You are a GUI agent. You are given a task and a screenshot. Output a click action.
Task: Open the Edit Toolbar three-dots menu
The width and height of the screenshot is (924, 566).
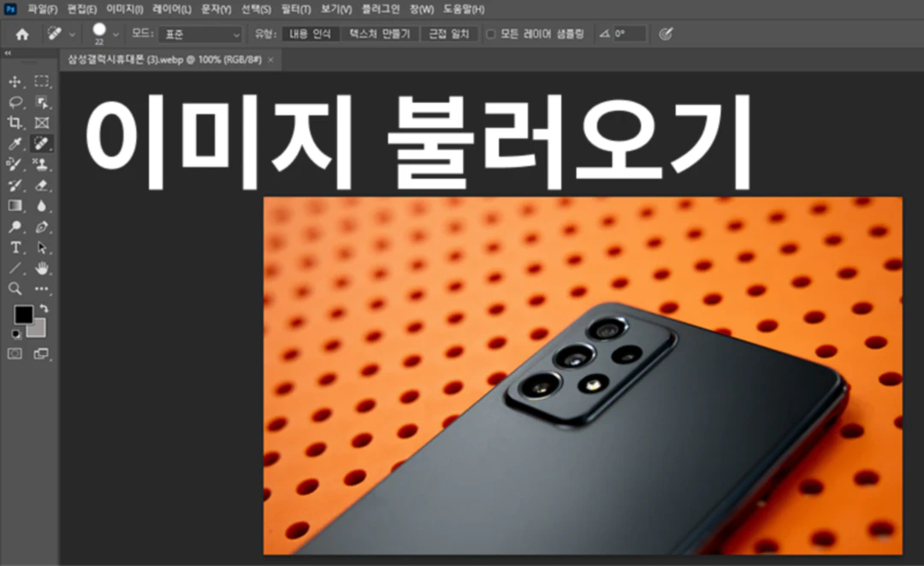click(41, 289)
